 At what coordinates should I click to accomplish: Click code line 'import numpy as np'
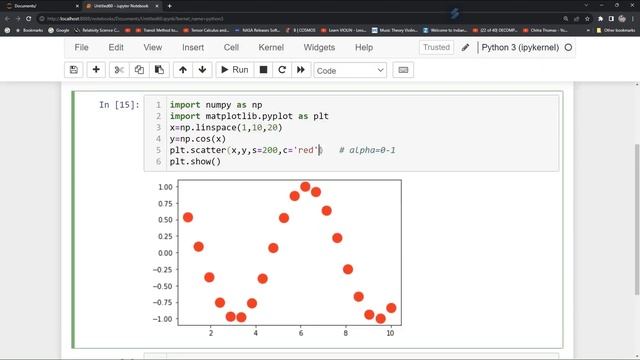coord(216,105)
